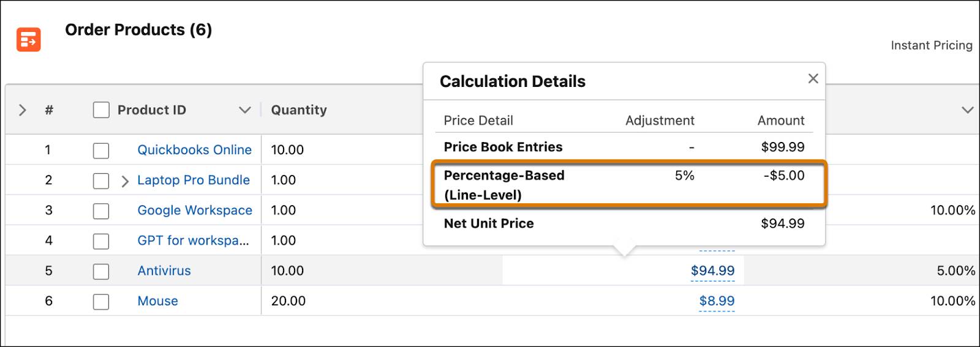Viewport: 980px width, 347px height.
Task: Click the Quantity column header
Action: [299, 110]
